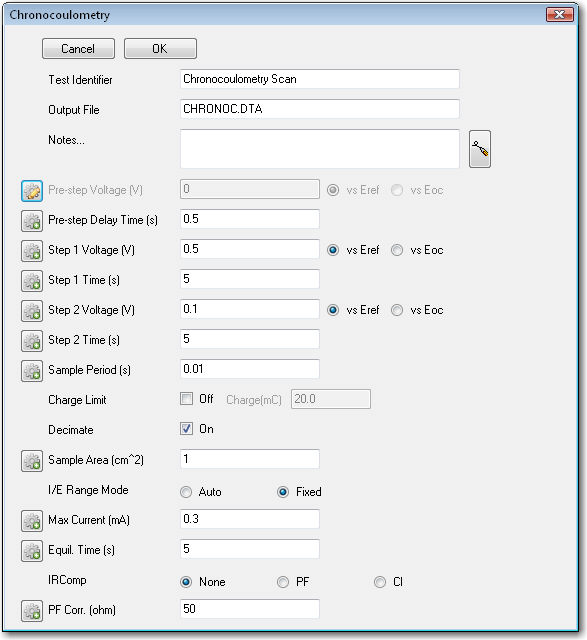Click the gear icon next to Step 1 Voltage

32,251
